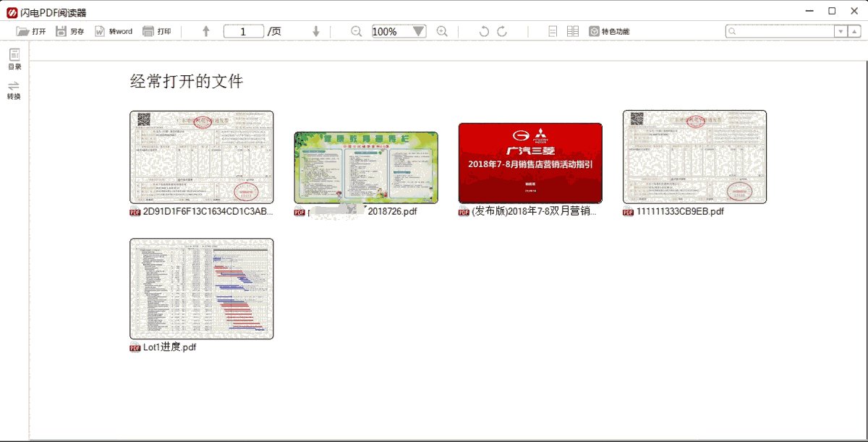Switch to double page view icon
Image resolution: width=868 pixels, height=442 pixels.
572,31
